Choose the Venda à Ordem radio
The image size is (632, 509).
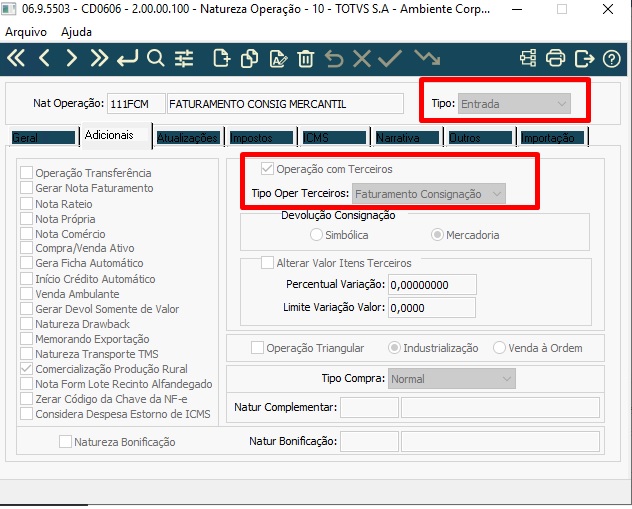pos(499,347)
